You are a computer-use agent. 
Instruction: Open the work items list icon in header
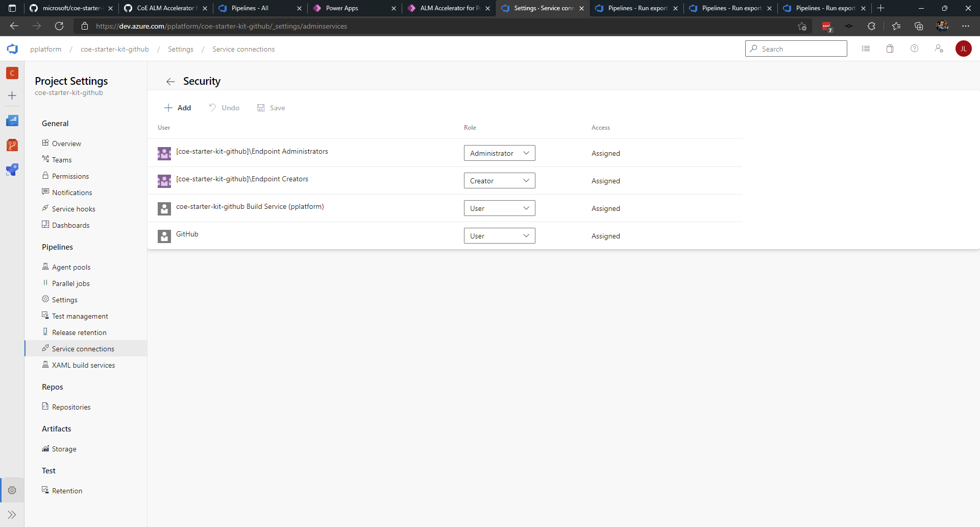click(x=866, y=49)
